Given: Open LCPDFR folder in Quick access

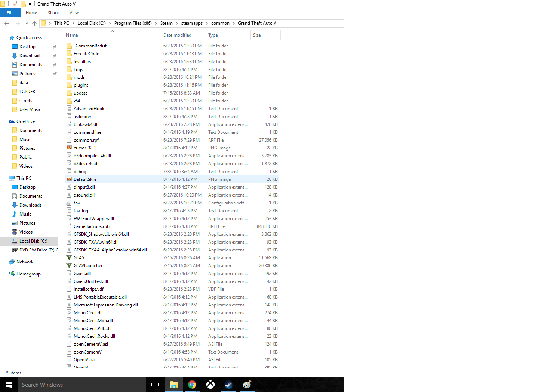Looking at the screenshot, I should point(27,92).
